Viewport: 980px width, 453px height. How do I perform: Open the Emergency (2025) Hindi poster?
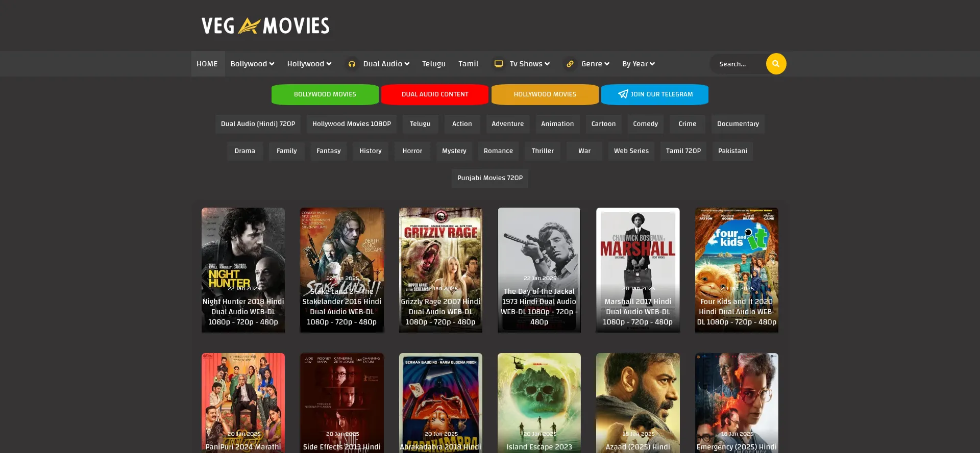click(x=737, y=403)
